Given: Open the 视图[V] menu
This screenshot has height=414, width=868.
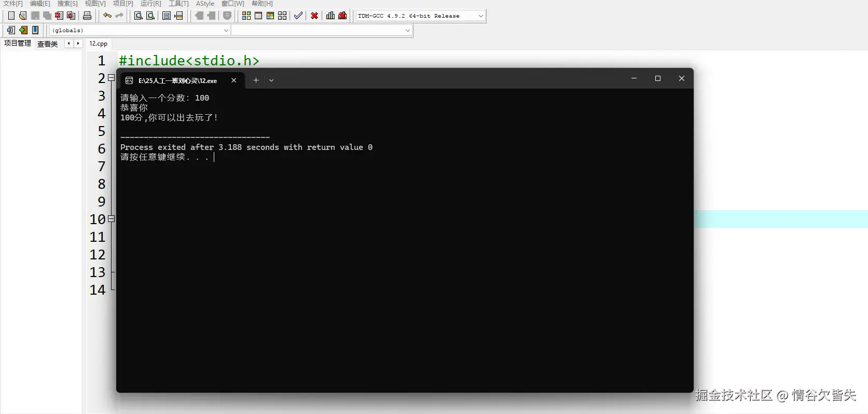Looking at the screenshot, I should [x=95, y=4].
